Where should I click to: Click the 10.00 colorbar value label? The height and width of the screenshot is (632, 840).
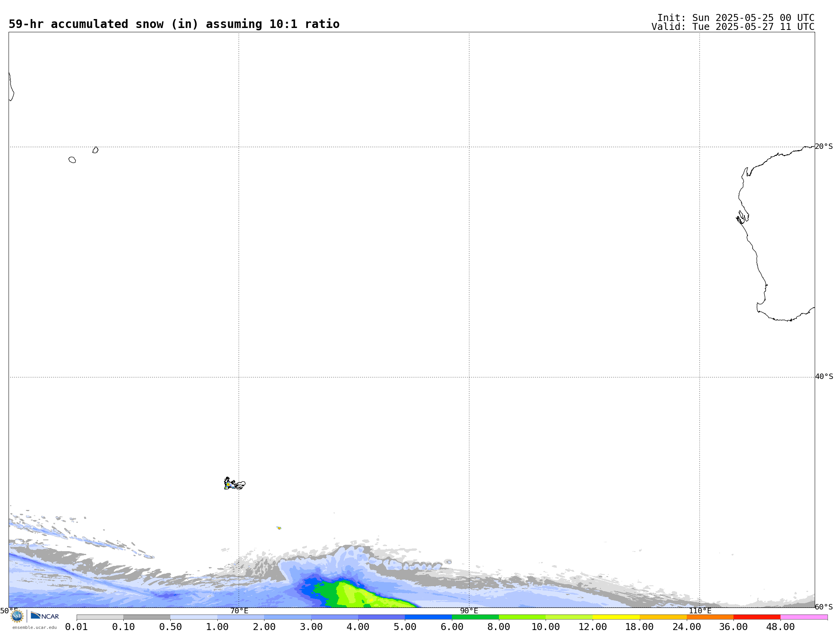click(x=546, y=627)
